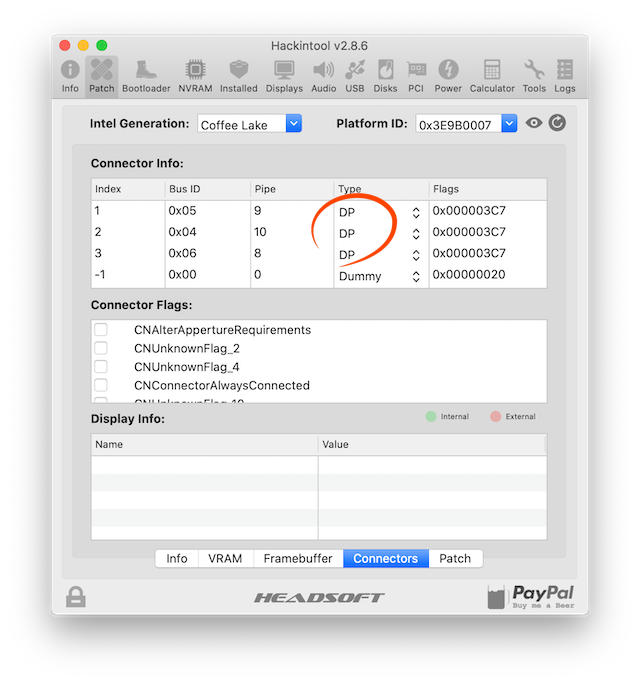The height and width of the screenshot is (683, 640).
Task: Select the Connectors tab
Action: pyautogui.click(x=386, y=558)
